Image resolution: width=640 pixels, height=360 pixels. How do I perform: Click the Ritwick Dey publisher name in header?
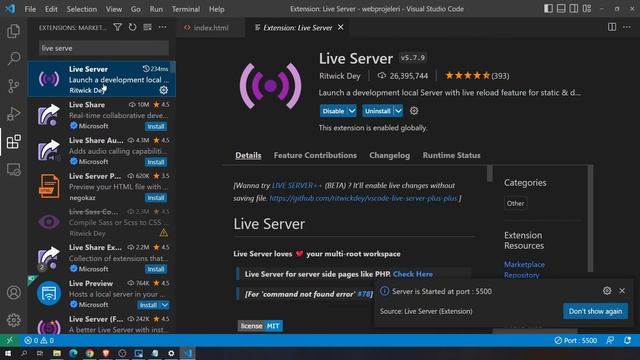tap(340, 76)
